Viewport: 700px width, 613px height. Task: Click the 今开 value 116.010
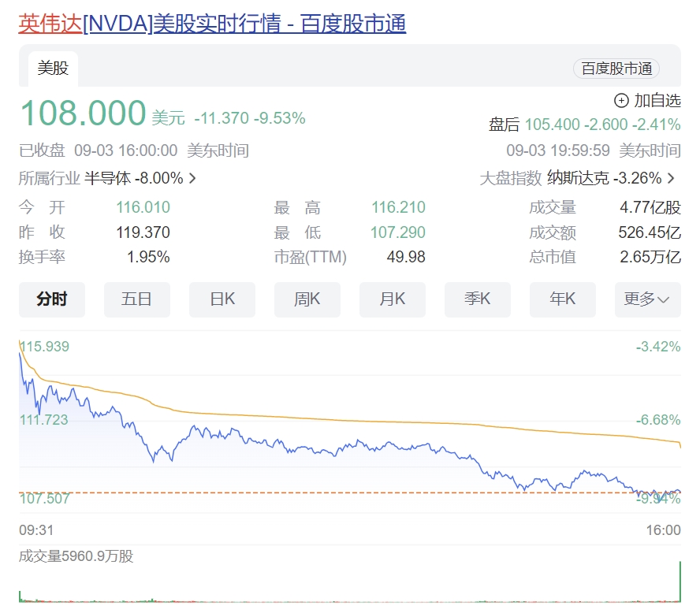click(143, 207)
